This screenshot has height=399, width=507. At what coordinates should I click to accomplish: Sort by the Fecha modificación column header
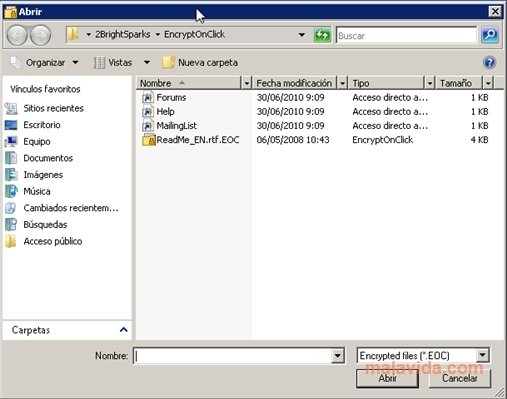click(295, 83)
